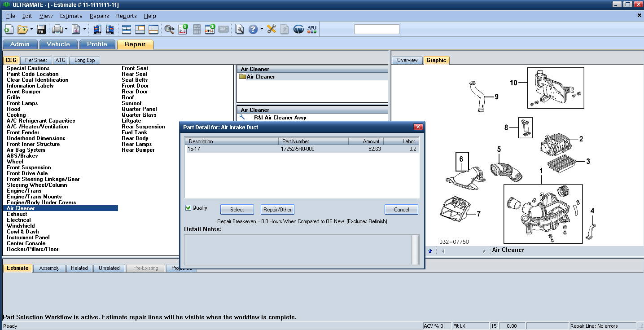Click the save floppy disk icon

(x=41, y=30)
